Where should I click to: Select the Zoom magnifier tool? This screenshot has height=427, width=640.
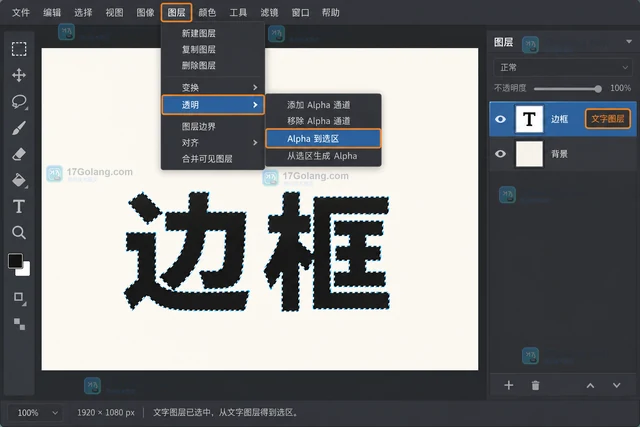click(19, 233)
